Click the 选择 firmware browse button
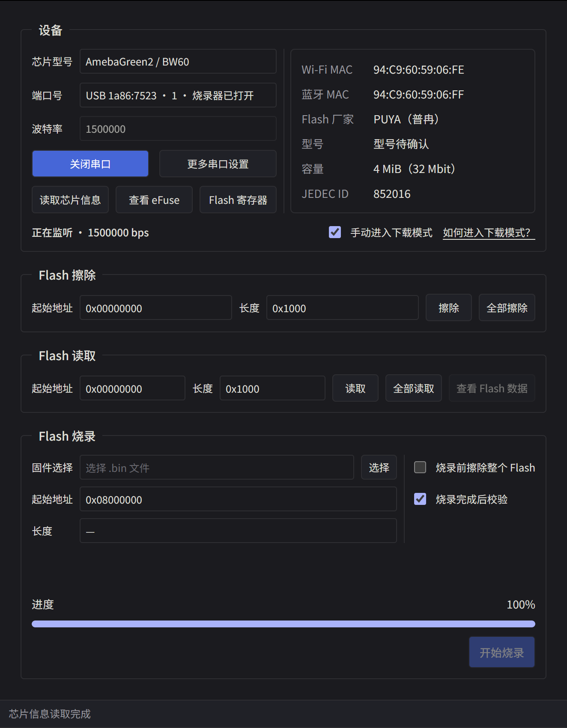 [379, 467]
